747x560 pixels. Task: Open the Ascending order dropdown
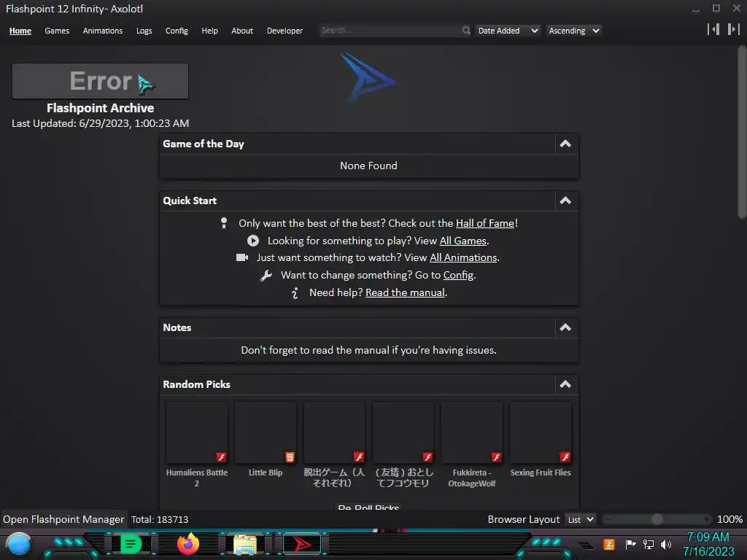(573, 31)
